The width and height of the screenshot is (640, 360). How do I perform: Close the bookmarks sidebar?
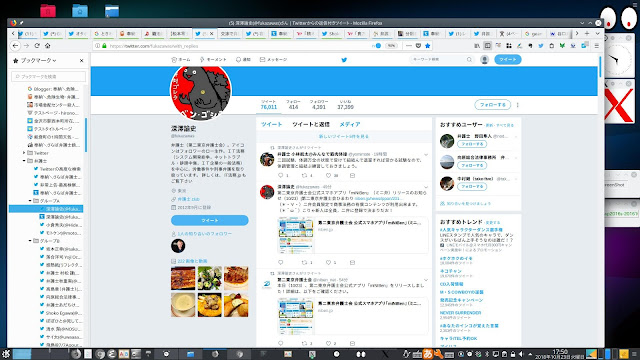[81, 60]
